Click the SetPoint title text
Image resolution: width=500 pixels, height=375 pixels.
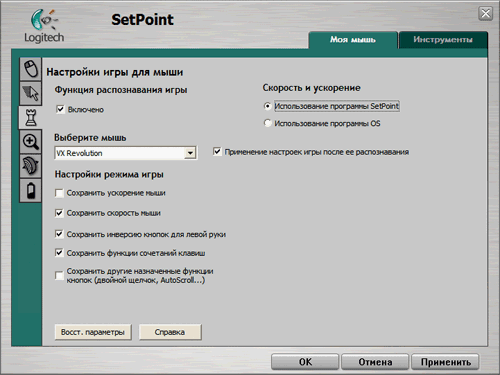142,20
